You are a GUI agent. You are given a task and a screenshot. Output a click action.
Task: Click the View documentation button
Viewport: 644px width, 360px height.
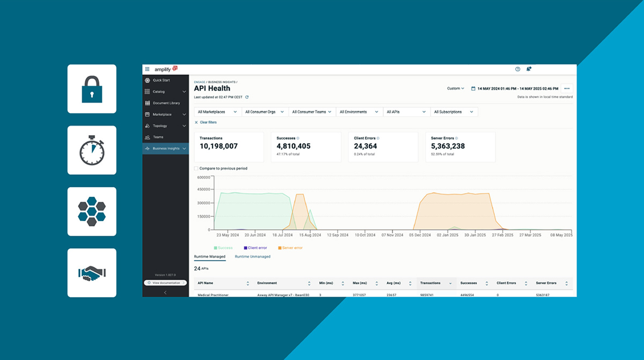coord(165,283)
